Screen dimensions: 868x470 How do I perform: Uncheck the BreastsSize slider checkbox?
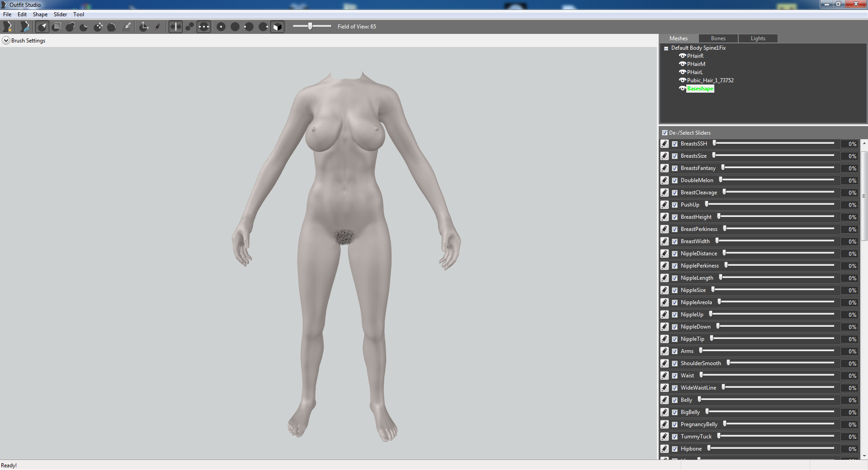click(675, 156)
